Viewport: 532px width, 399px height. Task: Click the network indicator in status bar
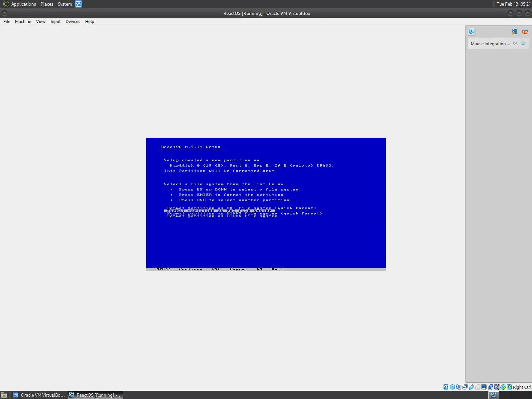point(465,387)
